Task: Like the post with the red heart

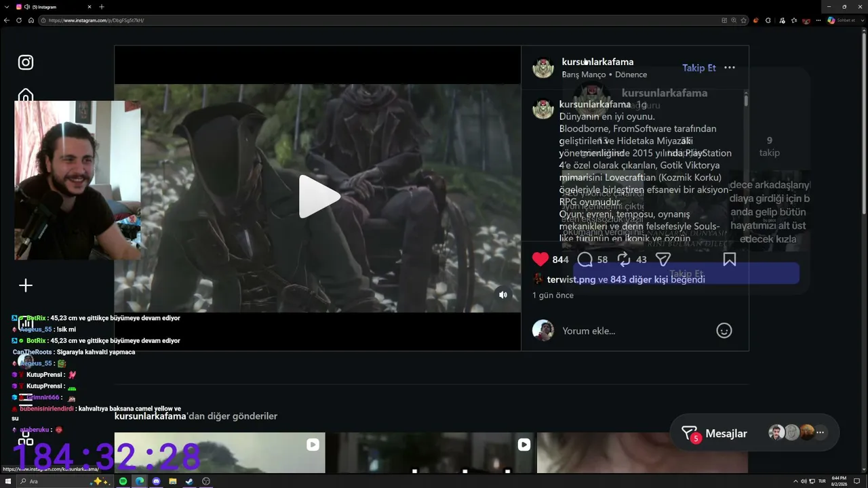Action: [x=540, y=259]
